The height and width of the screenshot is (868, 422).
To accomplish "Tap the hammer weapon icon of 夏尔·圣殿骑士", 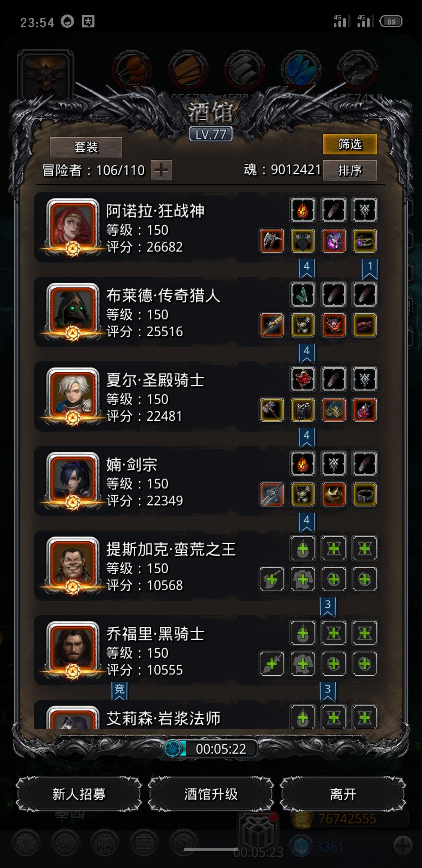I will tap(272, 410).
